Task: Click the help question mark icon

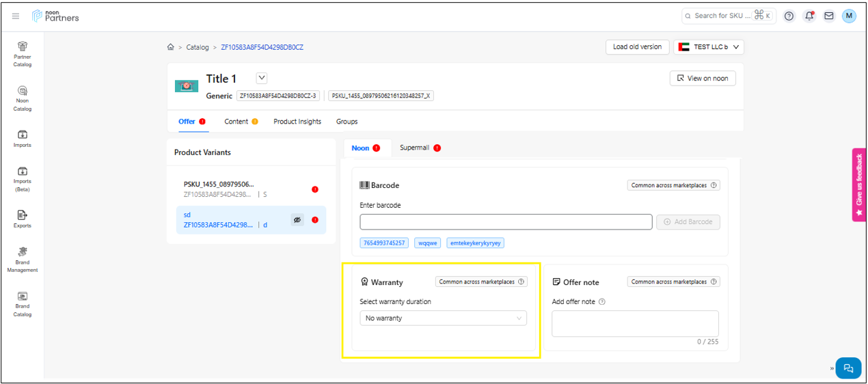Action: coord(789,16)
